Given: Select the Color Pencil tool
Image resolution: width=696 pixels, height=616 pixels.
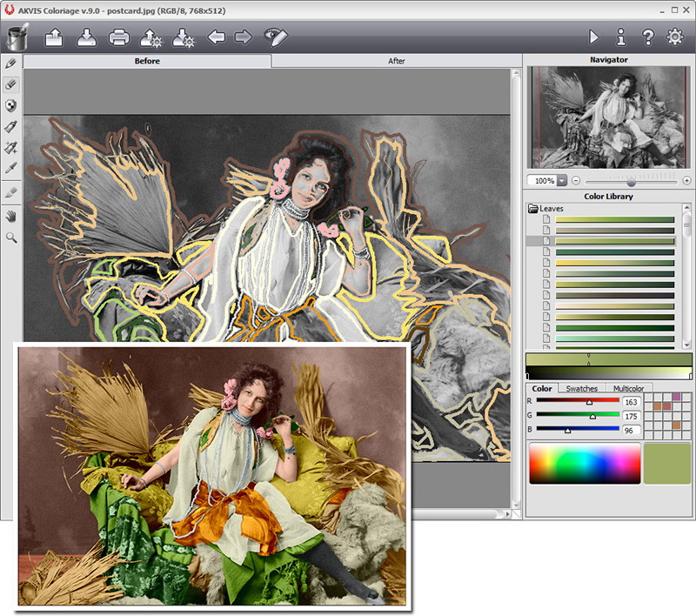Looking at the screenshot, I should click(x=11, y=63).
